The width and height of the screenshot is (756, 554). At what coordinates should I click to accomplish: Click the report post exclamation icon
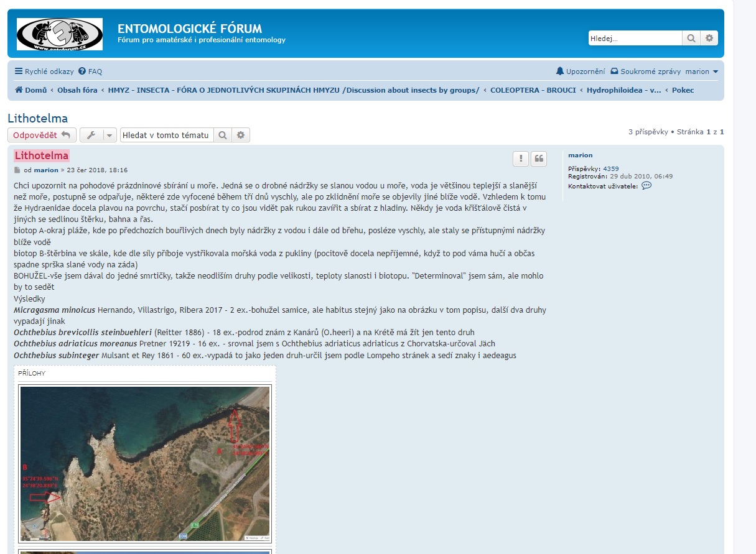coord(521,159)
